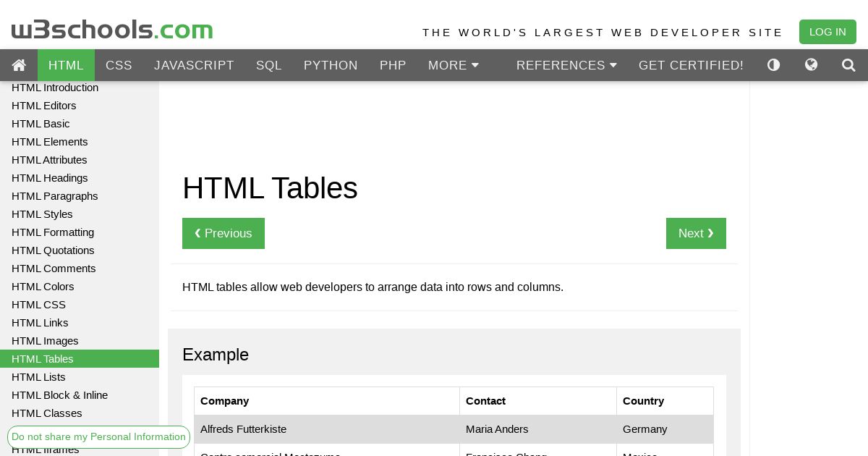Open HTML Formatting in sidebar
The image size is (868, 456).
(80, 232)
